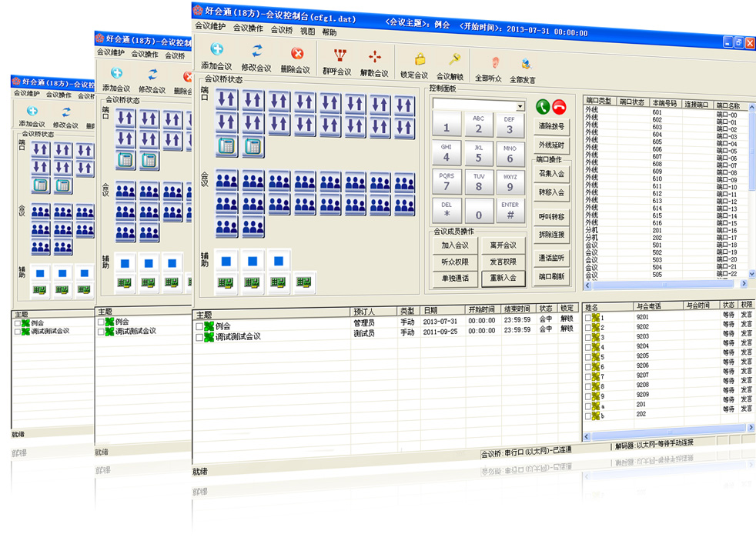Image resolution: width=756 pixels, height=544 pixels.
Task: Open the 帮助 menu
Action: click(x=329, y=32)
